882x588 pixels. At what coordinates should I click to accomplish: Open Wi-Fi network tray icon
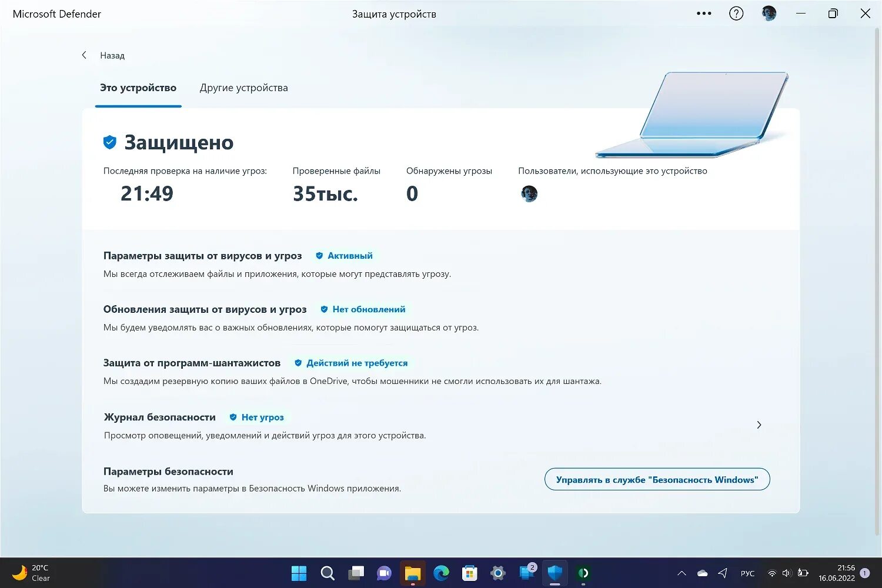pos(772,573)
